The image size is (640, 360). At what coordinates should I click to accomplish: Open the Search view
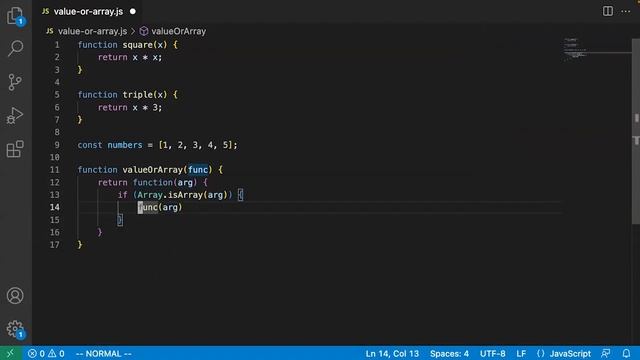point(15,48)
